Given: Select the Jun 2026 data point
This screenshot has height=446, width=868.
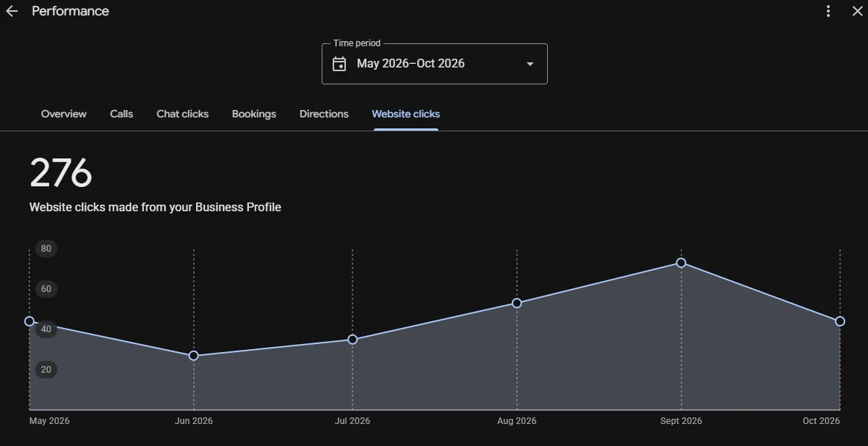Looking at the screenshot, I should [194, 355].
